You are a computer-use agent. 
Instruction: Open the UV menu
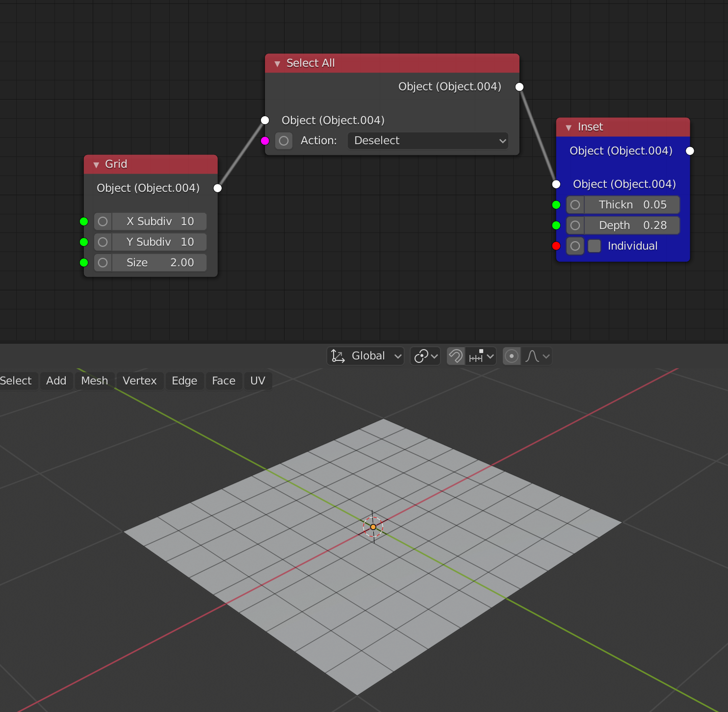[x=258, y=381]
